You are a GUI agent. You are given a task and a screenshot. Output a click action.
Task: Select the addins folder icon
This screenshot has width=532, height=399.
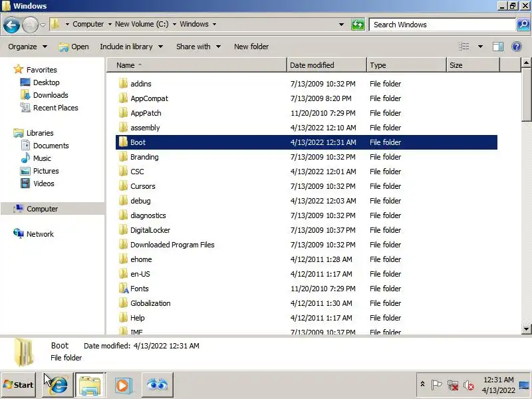[x=123, y=84]
